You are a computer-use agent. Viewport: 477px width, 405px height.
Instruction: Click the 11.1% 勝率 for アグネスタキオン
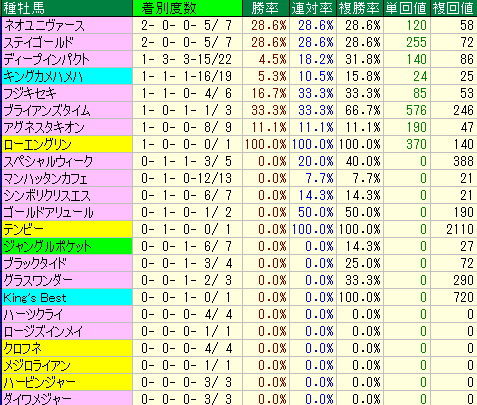click(269, 128)
